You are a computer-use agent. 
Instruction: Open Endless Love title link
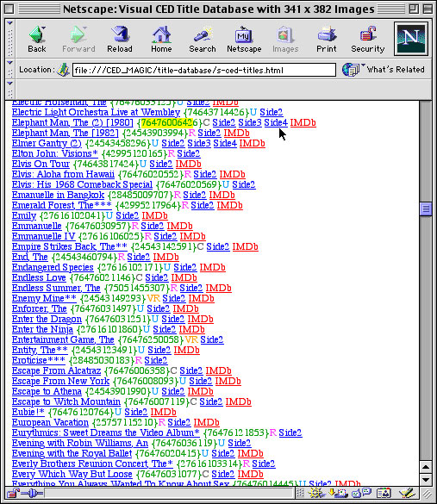[x=39, y=277]
